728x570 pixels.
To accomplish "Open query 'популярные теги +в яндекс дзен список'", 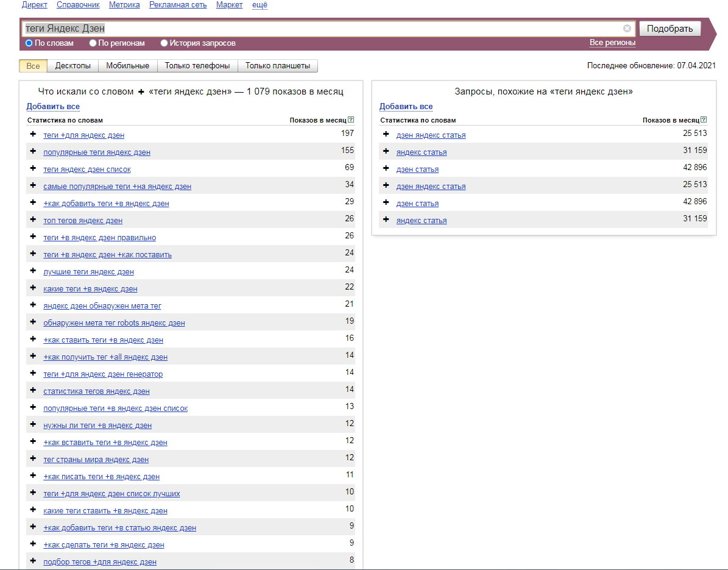I will click(x=116, y=408).
